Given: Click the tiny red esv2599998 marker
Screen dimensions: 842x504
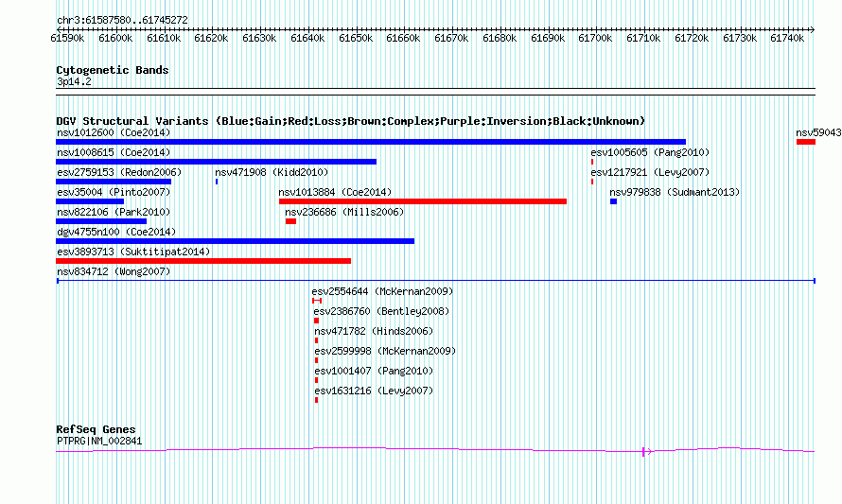Looking at the screenshot, I should [316, 360].
